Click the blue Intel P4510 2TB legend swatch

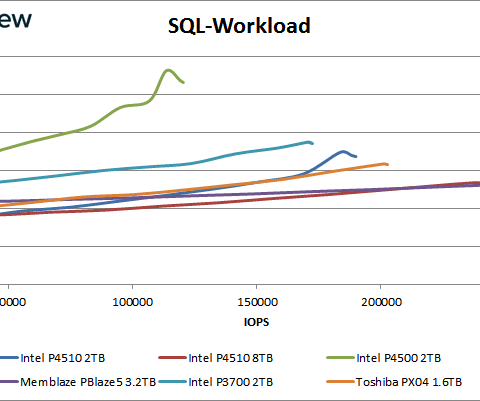9,358
